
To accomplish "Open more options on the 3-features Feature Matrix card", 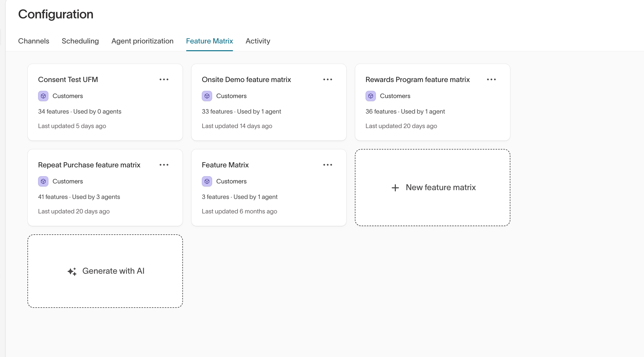I will tap(328, 165).
